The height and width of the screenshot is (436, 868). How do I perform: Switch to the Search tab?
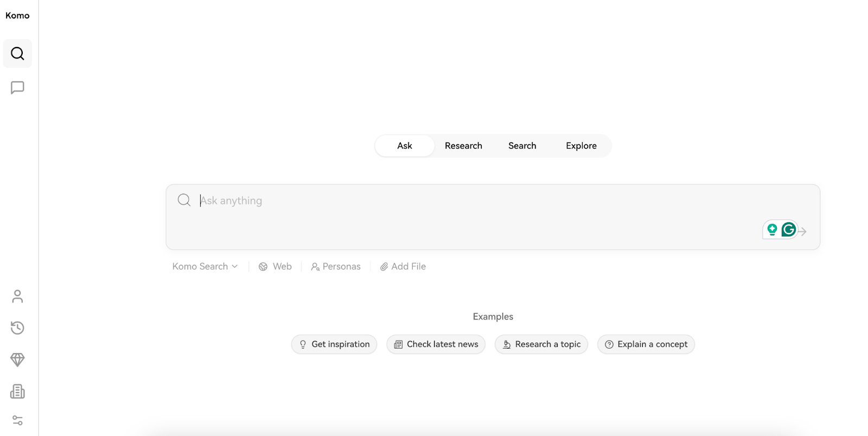522,146
